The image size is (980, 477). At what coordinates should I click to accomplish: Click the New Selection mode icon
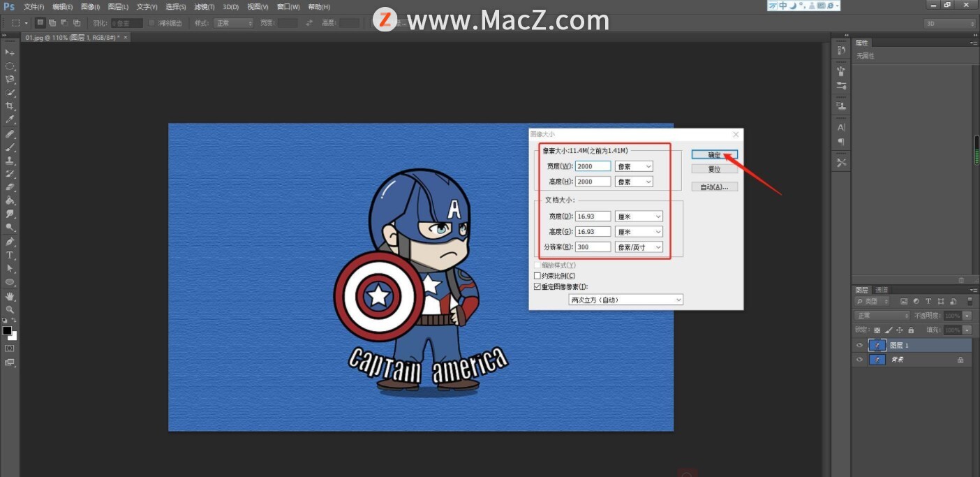40,23
